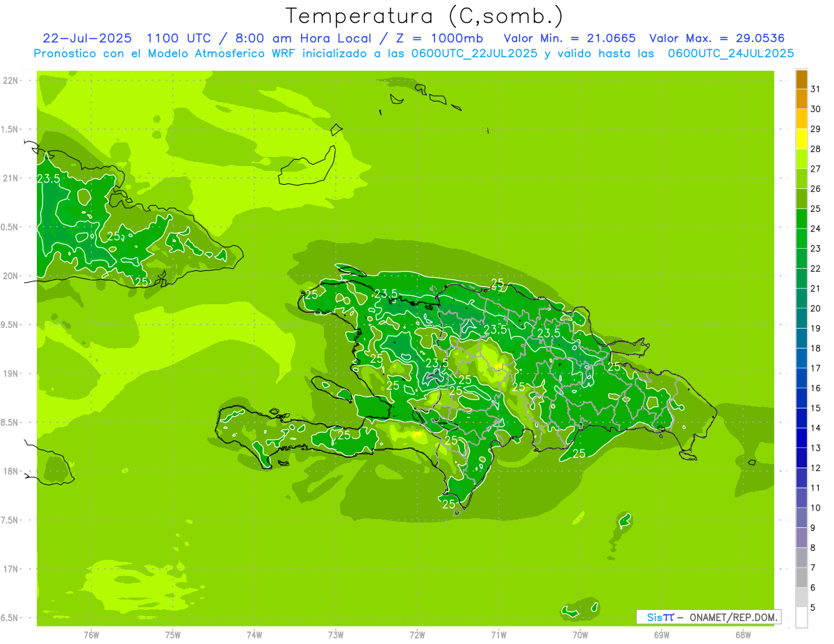This screenshot has width=834, height=644.
Task: Click the "17N" latitude axis label
Action: pyautogui.click(x=11, y=570)
